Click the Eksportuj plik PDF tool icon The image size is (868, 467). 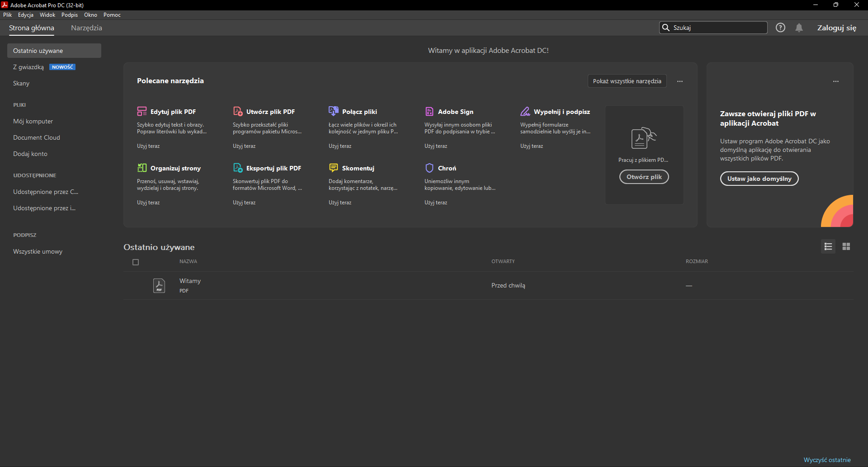[x=238, y=168]
